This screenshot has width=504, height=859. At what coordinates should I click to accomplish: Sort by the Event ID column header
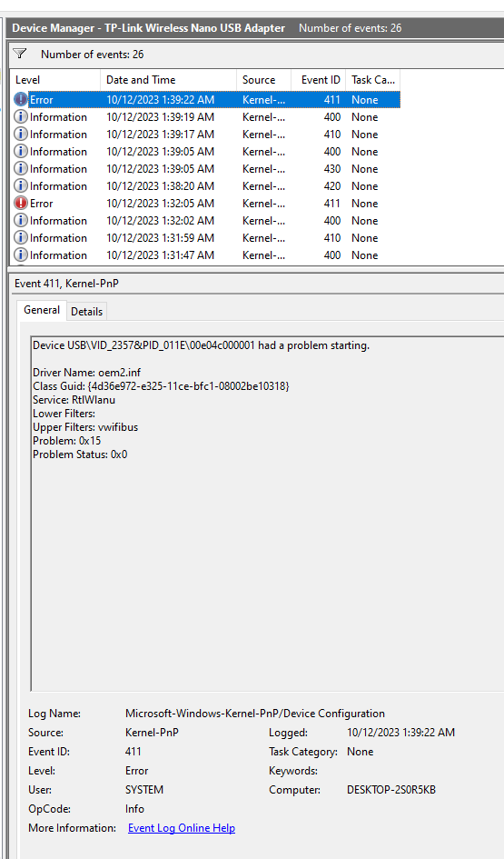[x=319, y=80]
